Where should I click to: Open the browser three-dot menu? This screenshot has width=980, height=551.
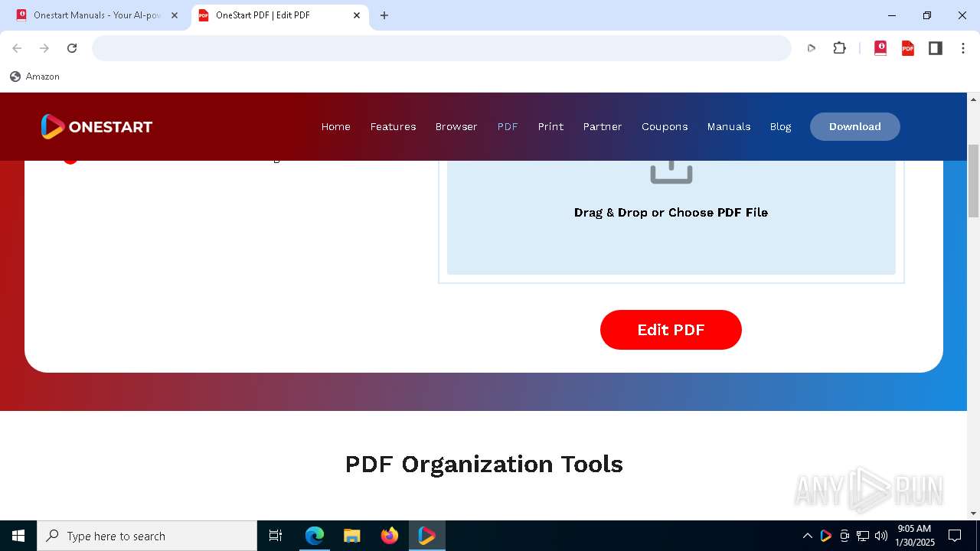coord(963,48)
